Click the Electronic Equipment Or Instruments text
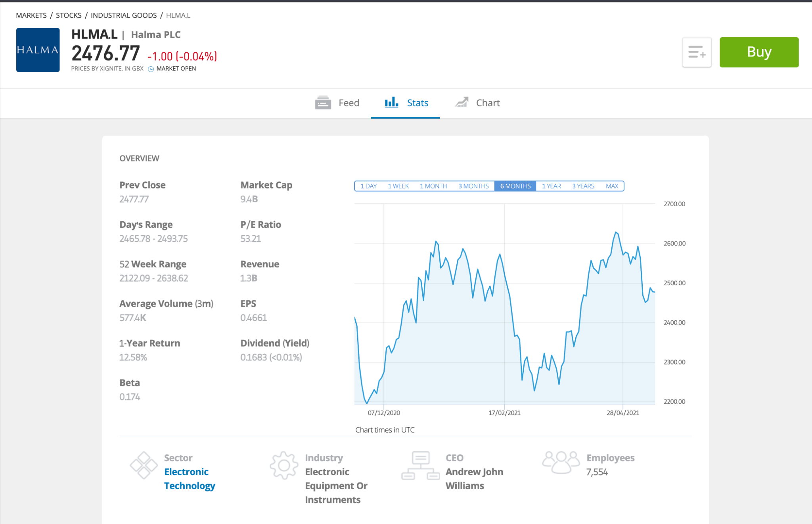 [x=336, y=486]
